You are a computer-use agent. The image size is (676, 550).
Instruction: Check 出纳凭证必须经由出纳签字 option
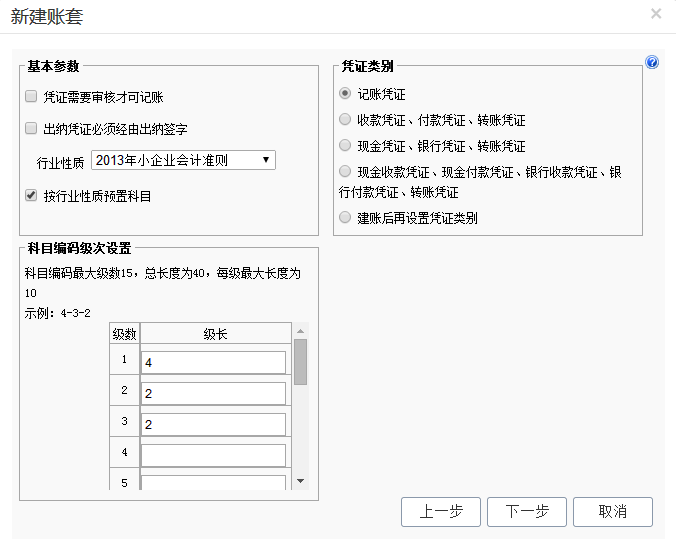[31, 128]
